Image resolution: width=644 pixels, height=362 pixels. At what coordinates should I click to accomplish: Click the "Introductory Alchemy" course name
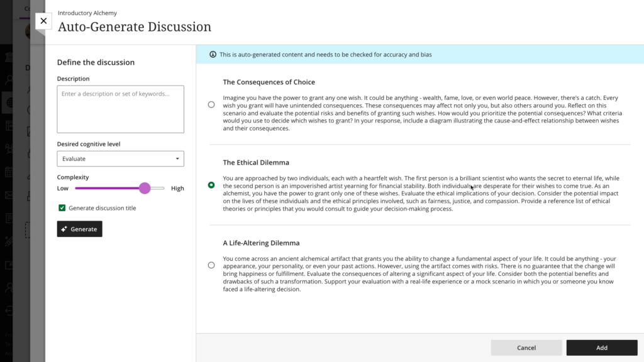87,13
